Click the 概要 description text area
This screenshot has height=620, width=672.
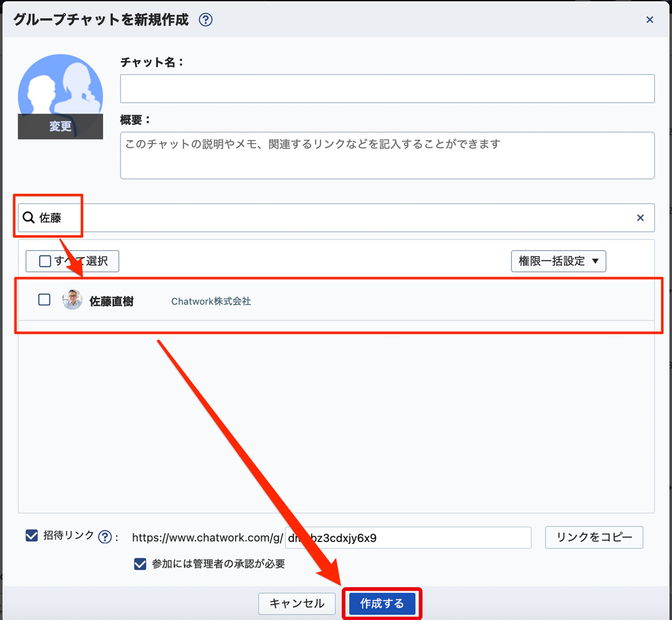pyautogui.click(x=387, y=155)
